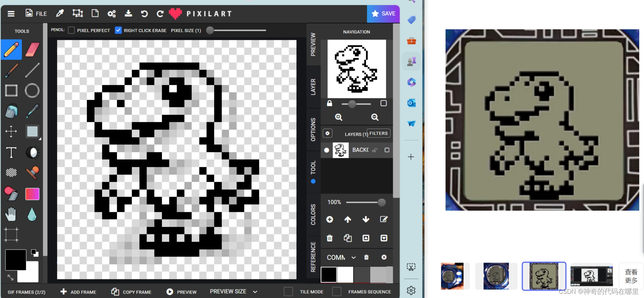644x298 pixels.
Task: Adjust the layer opacity 100% slider
Action: (x=366, y=202)
